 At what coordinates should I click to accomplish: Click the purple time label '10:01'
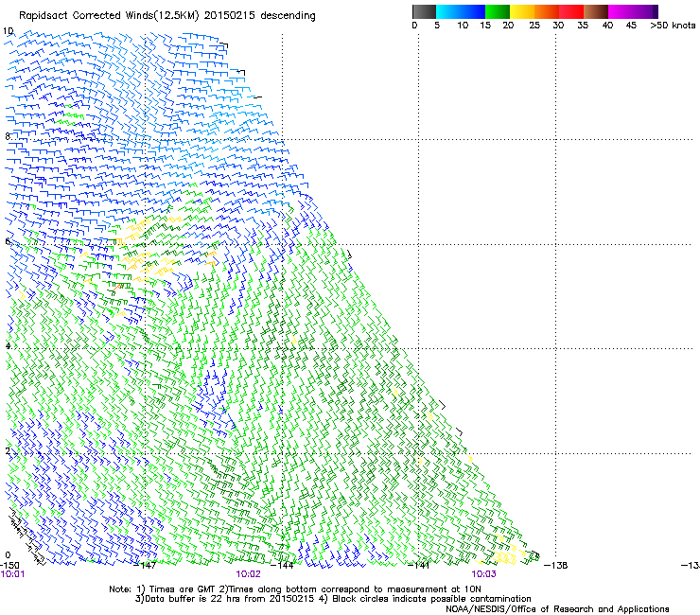(12, 574)
